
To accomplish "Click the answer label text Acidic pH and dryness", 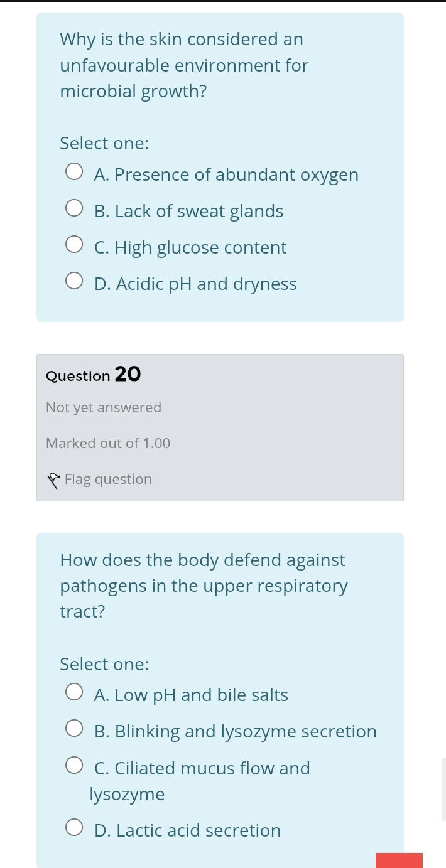I will coord(195,284).
